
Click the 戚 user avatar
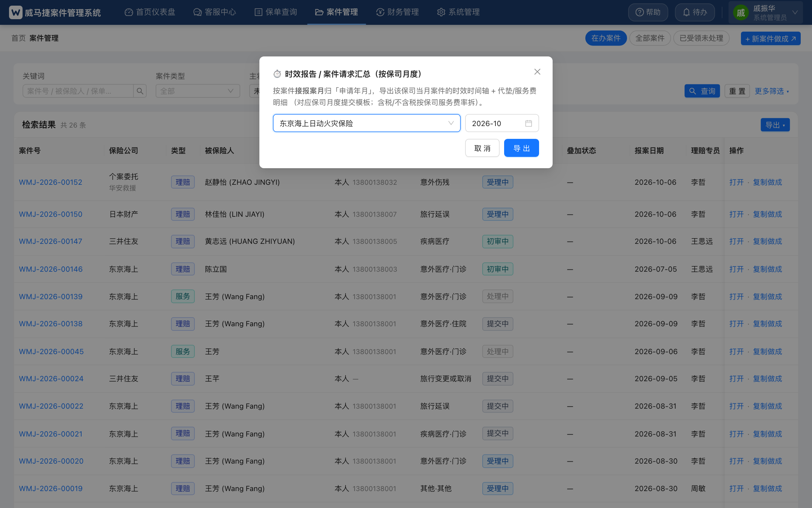coord(741,13)
